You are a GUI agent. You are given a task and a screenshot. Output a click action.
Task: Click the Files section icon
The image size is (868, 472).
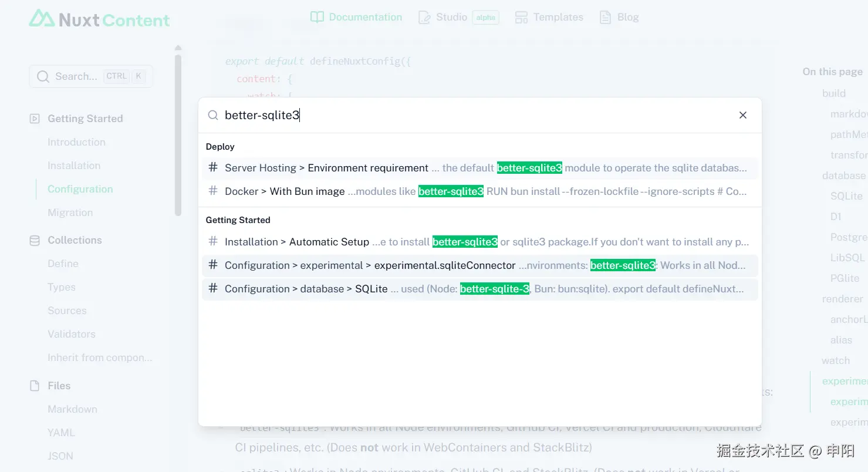coord(35,386)
